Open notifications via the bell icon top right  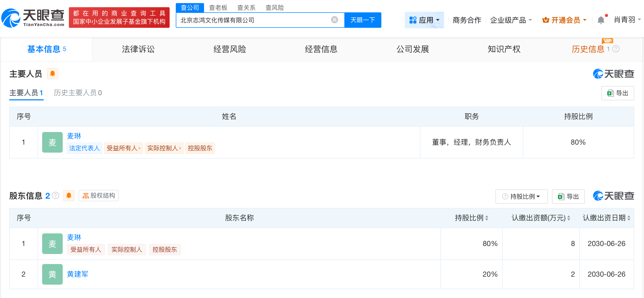pyautogui.click(x=601, y=20)
